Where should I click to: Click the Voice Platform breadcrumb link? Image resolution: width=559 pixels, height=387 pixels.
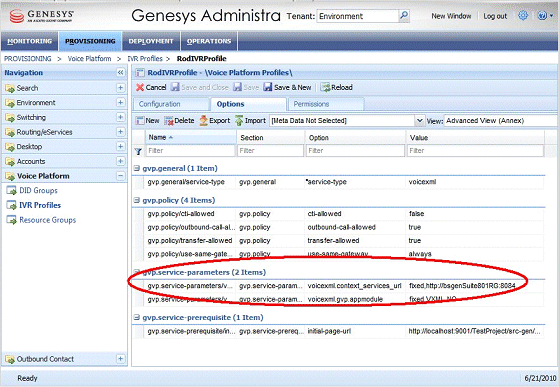89,58
